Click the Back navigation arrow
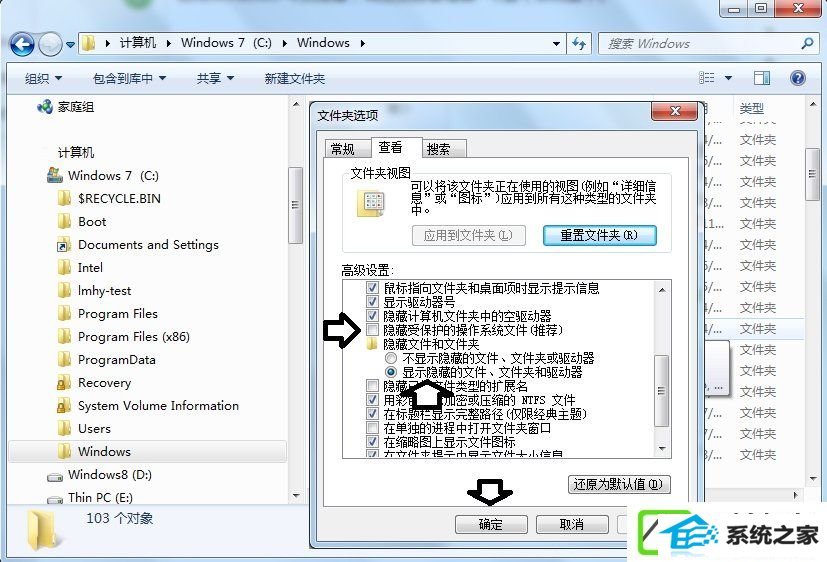The height and width of the screenshot is (562, 827). pos(22,44)
